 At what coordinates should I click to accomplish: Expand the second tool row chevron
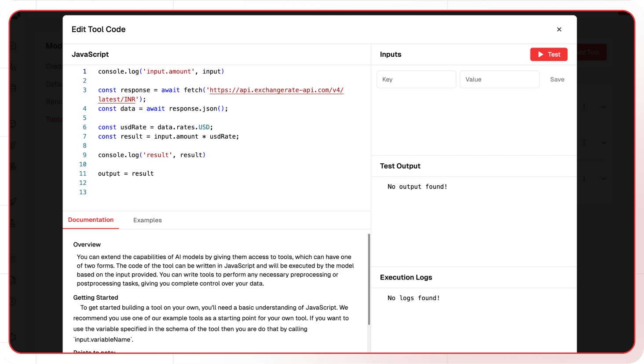(x=604, y=143)
